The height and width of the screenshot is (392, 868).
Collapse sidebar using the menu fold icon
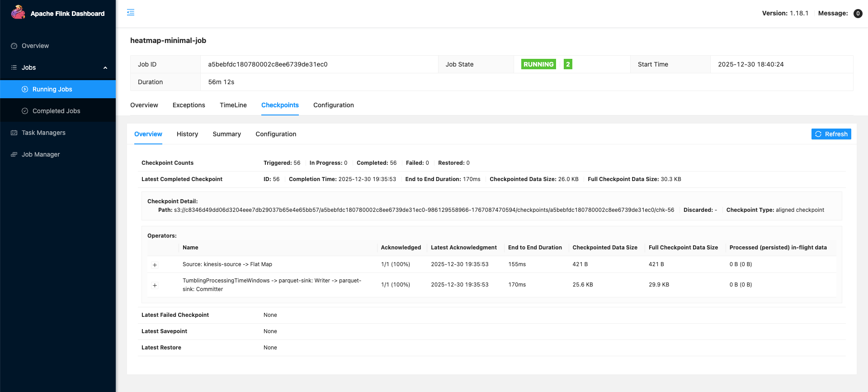[131, 12]
